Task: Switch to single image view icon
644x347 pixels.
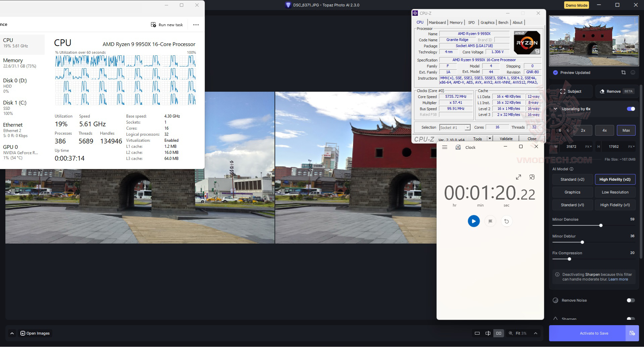Action: tap(477, 333)
